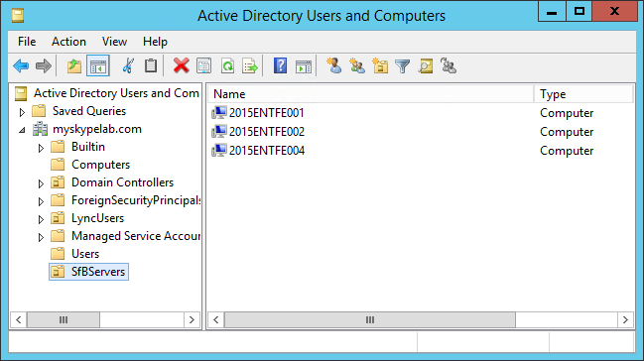
Task: Create a new organizational unit icon
Action: pyautogui.click(x=380, y=65)
